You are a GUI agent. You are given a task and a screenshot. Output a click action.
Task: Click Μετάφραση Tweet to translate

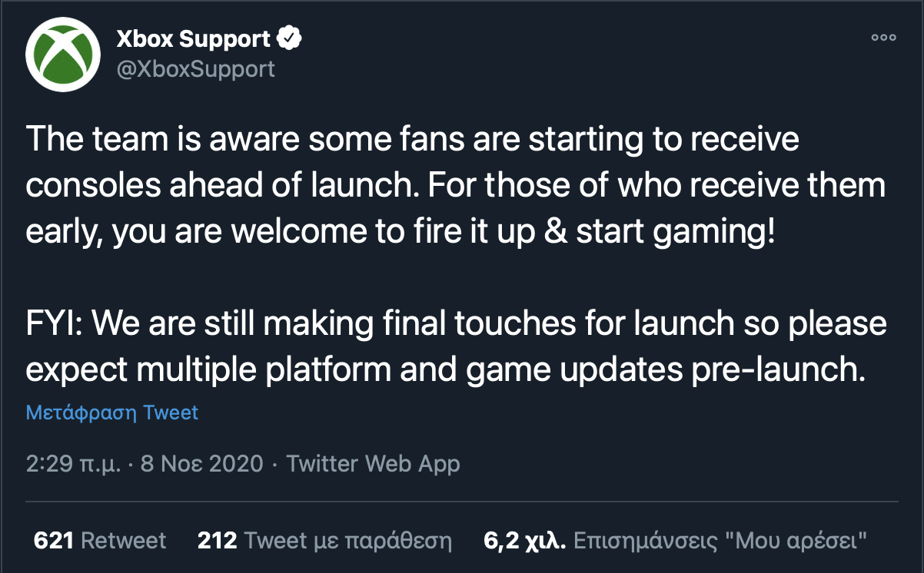click(112, 412)
